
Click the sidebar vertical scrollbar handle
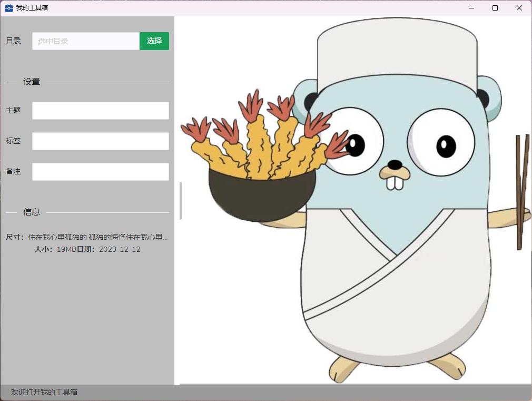(181, 200)
